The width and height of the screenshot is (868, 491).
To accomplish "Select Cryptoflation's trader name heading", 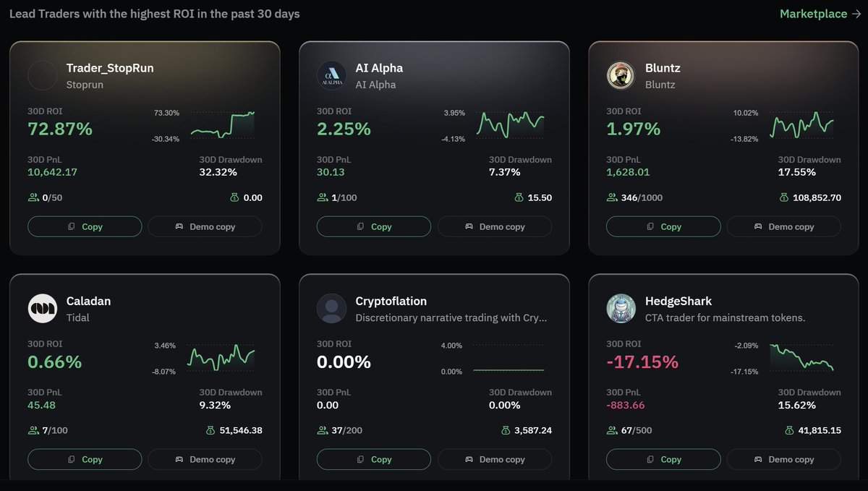I will [x=391, y=302].
